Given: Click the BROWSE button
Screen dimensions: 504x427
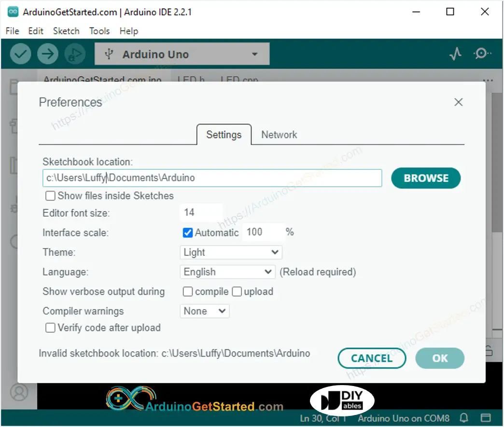Looking at the screenshot, I should (x=425, y=178).
